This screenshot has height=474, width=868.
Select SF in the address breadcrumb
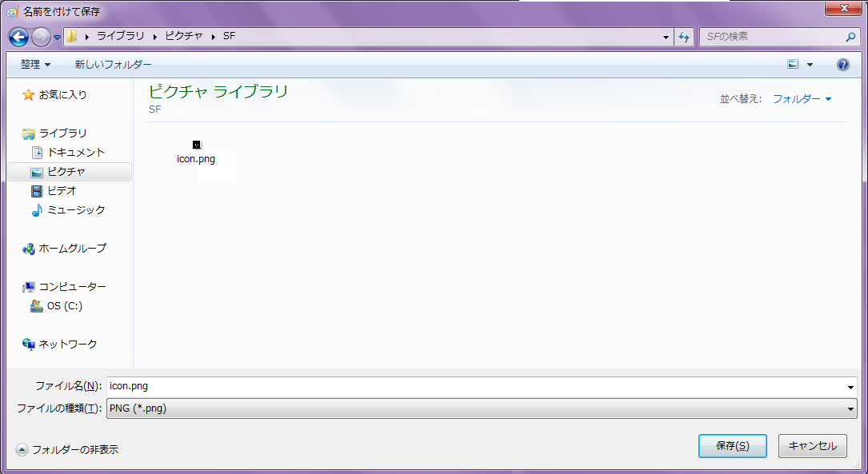point(229,36)
